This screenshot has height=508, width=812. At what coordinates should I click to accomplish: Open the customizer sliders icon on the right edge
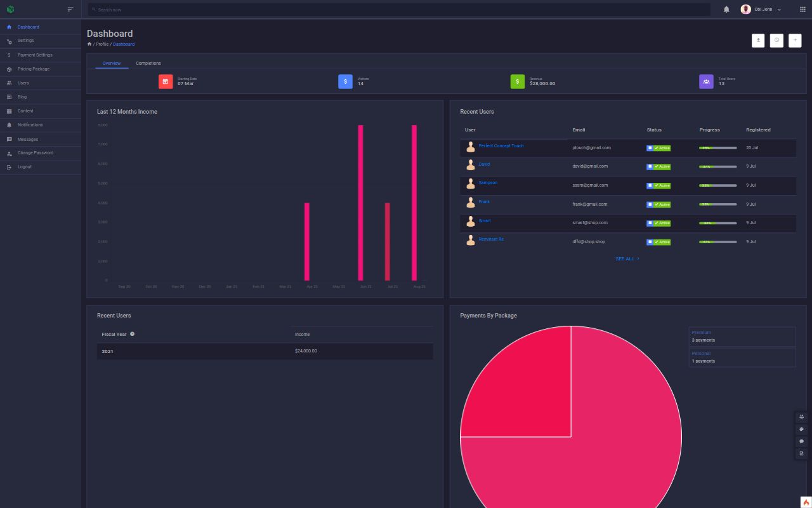[802, 417]
